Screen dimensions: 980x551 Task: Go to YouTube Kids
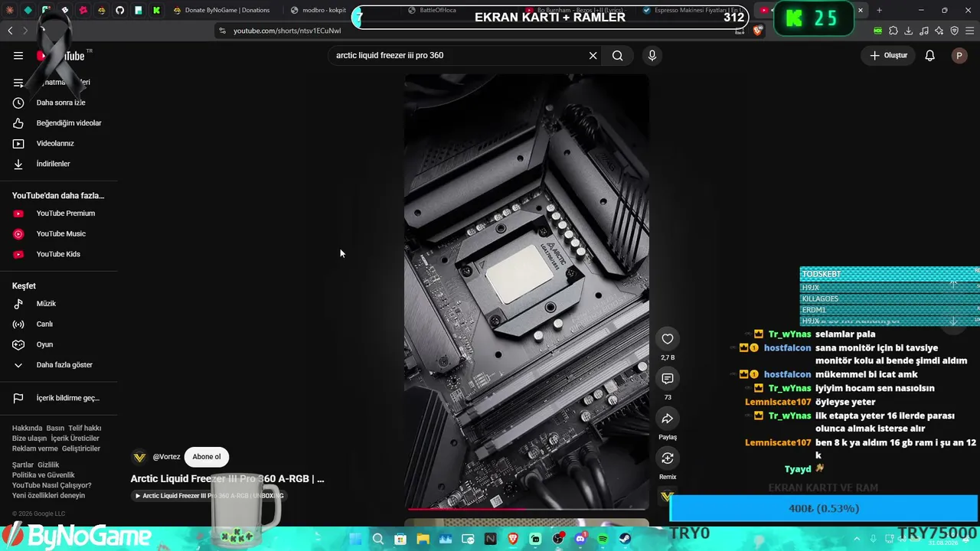click(60, 254)
